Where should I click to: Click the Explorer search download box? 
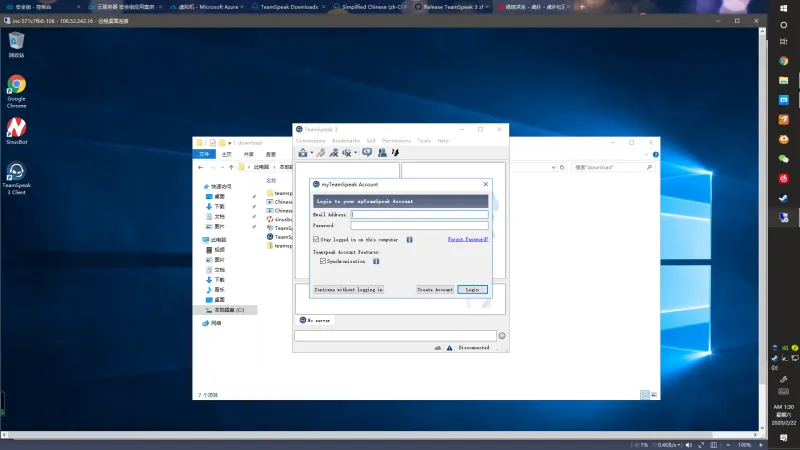[x=612, y=167]
